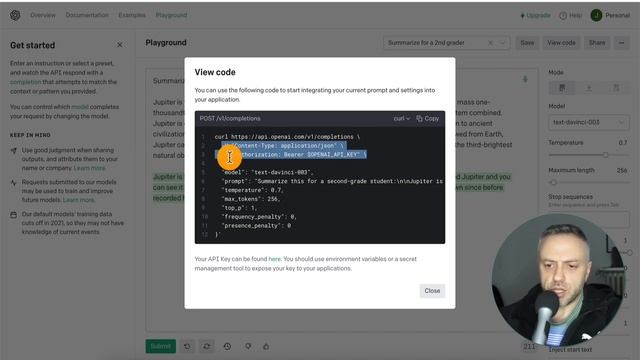Click the green Submit button

tap(161, 346)
